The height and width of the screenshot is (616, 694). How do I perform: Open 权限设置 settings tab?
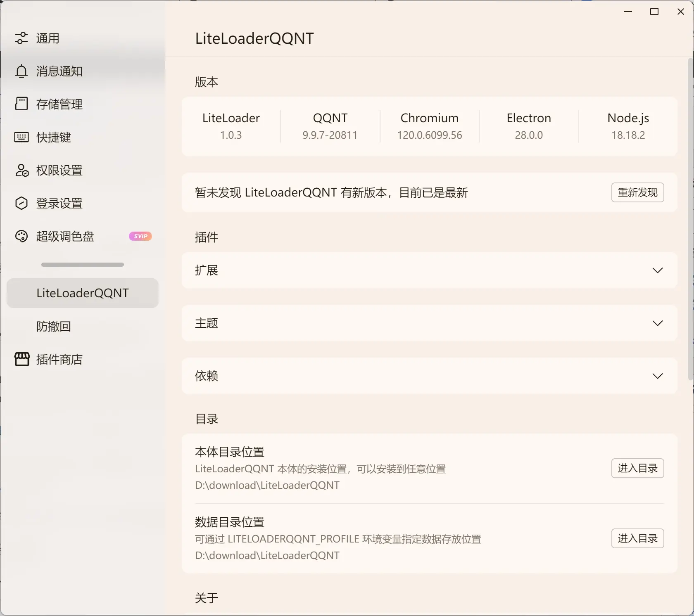(83, 170)
